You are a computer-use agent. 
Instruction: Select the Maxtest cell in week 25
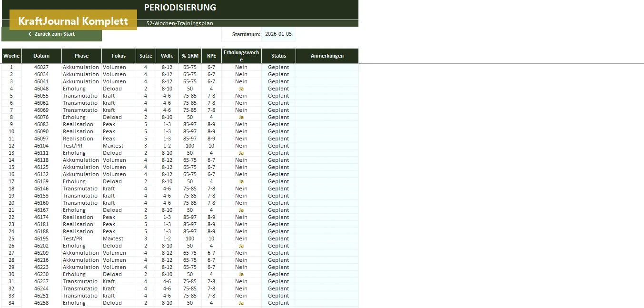119,238
